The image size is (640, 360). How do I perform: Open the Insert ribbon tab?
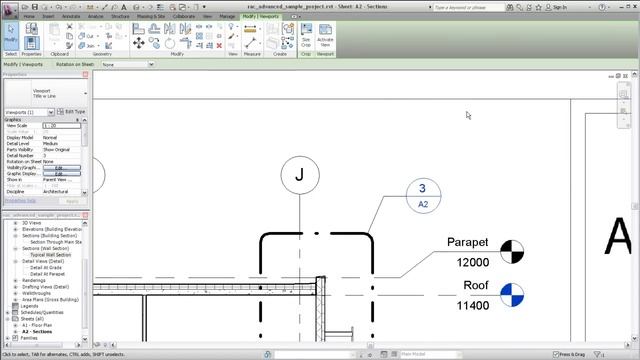tap(48, 16)
